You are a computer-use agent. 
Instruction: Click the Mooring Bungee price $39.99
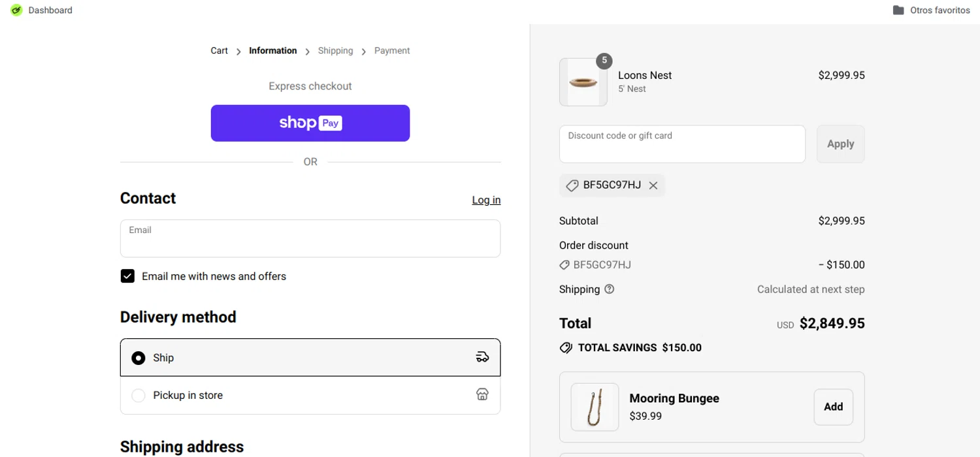(645, 416)
